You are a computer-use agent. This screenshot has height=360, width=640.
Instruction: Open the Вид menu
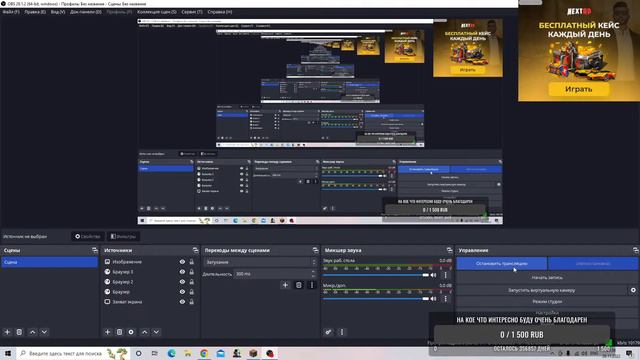pyautogui.click(x=58, y=12)
